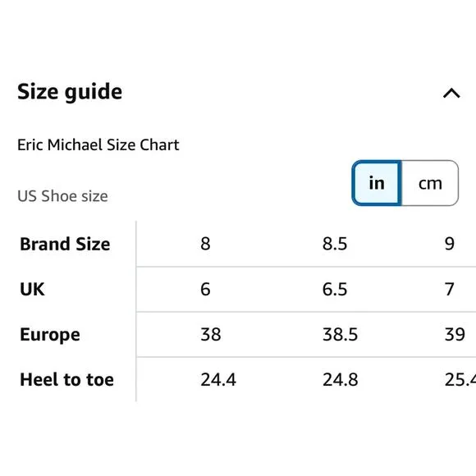Viewport: 476px width, 476px height.
Task: Click heel to toe 24.8 value
Action: [341, 380]
